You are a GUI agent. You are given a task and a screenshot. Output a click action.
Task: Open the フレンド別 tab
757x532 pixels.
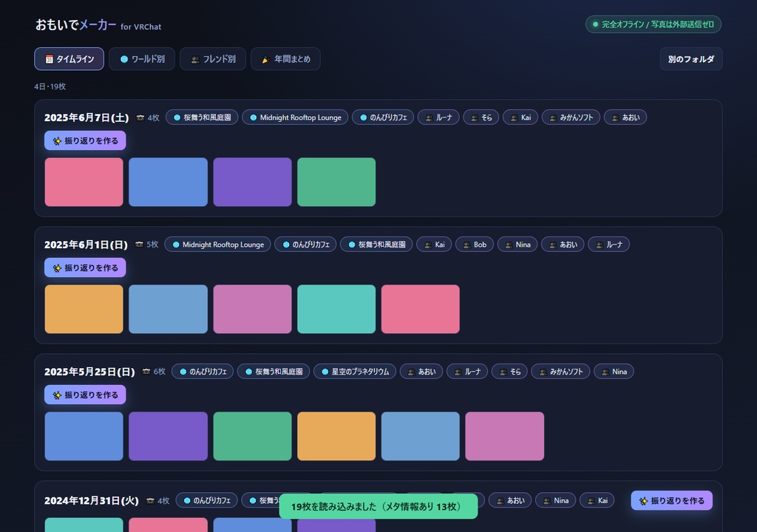pos(213,59)
